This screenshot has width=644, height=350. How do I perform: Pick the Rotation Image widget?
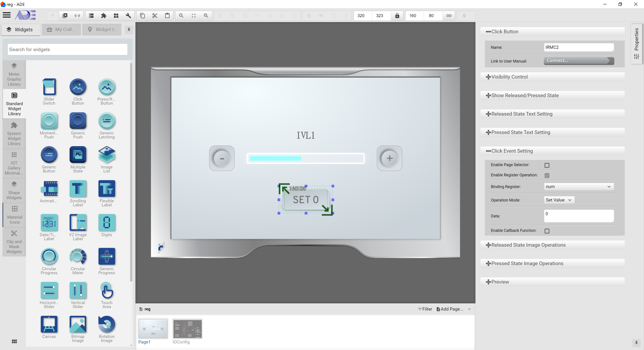pos(107,325)
